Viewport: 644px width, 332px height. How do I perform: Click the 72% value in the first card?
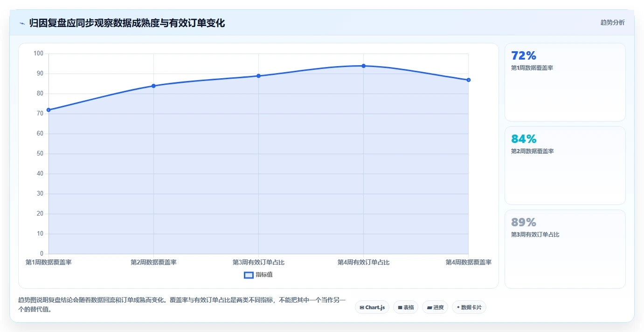pos(524,56)
